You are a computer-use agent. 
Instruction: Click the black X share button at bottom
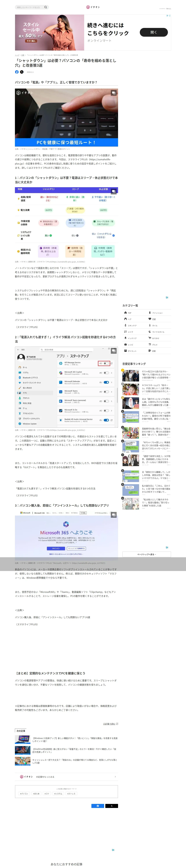click(x=112, y=806)
